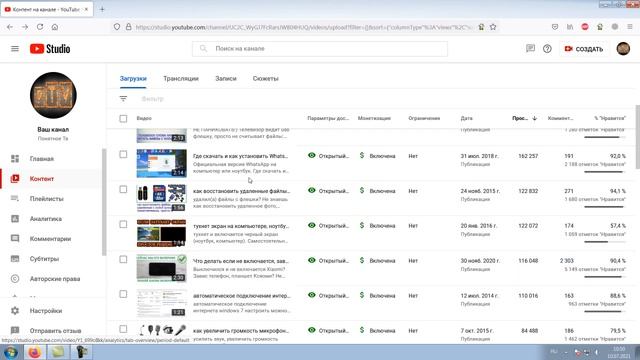Check the 122 072 views video checkbox
Image resolution: width=640 pixels, height=360 pixels.
[123, 224]
